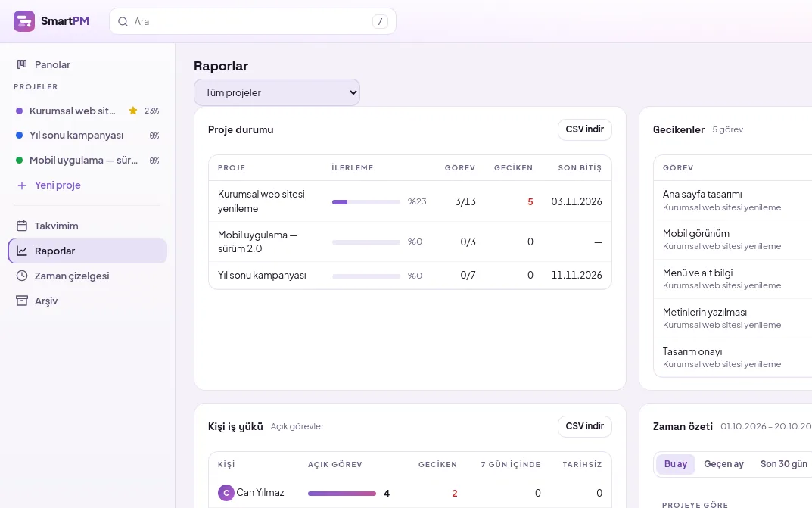
Task: Click the Takvimim calendar icon
Action: tap(22, 226)
